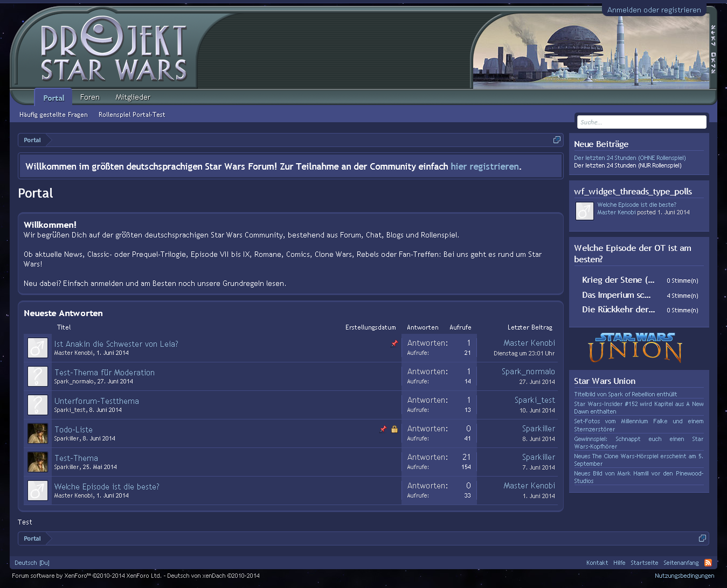Screen dimensions: 727x588
Task: Open posts of last 24 hours OHNE Rollenspiel
Action: tap(629, 158)
